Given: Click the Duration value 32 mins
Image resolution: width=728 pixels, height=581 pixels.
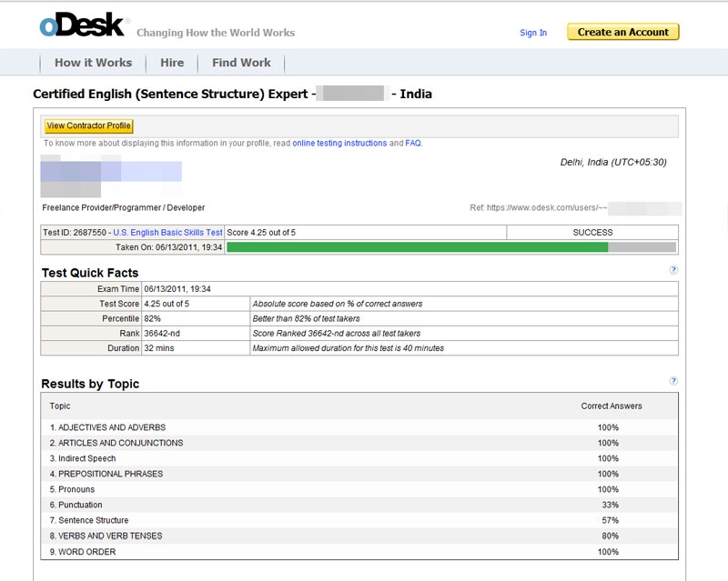Looking at the screenshot, I should tap(158, 348).
